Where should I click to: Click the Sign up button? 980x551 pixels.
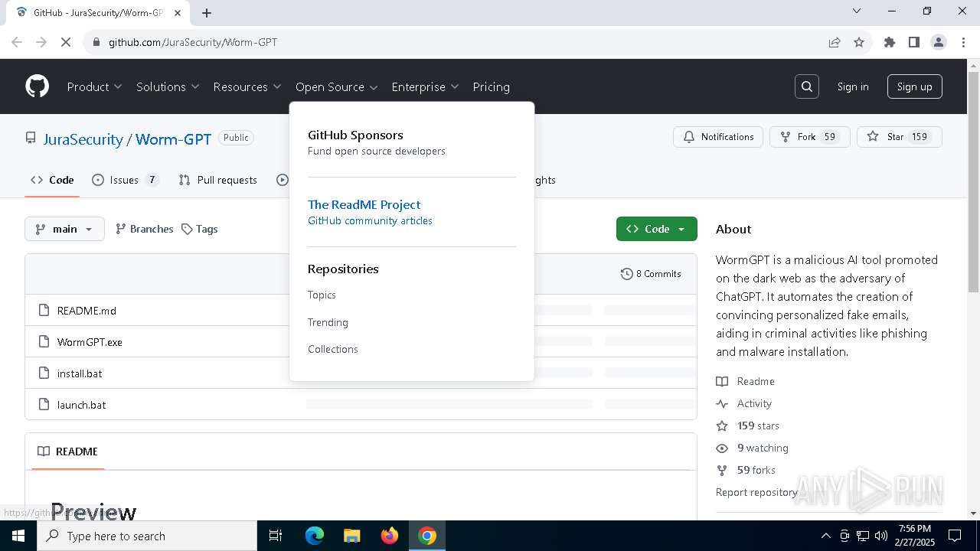tap(915, 86)
